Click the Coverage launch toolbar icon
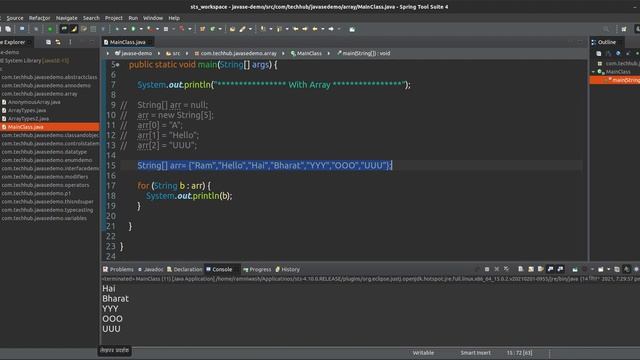640x360 pixels. point(150,29)
